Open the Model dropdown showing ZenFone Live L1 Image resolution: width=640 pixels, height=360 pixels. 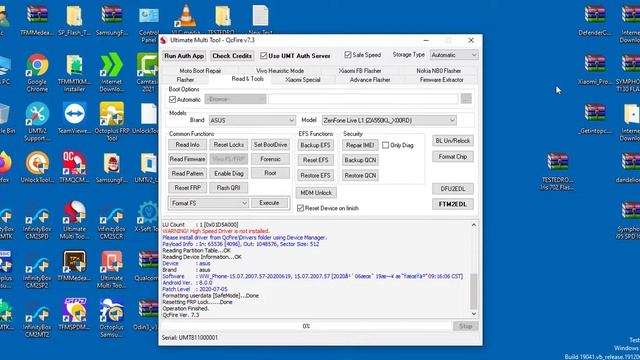pos(389,120)
